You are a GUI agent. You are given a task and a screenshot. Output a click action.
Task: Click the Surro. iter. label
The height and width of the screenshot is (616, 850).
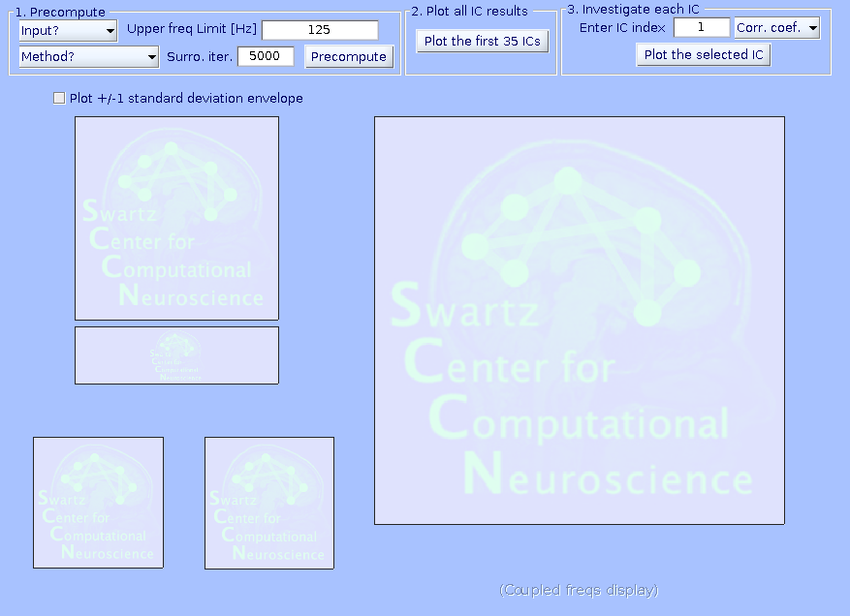pyautogui.click(x=200, y=56)
